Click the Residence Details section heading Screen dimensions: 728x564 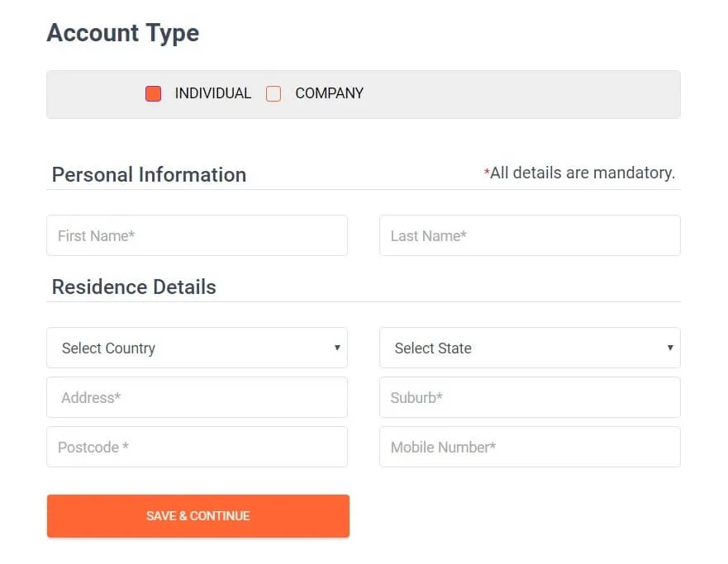(134, 287)
